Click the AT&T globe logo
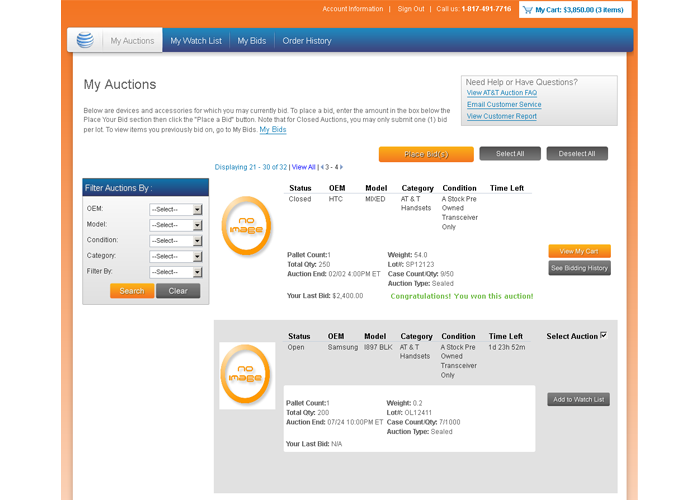Screen dimensions: 700x500 85,40
